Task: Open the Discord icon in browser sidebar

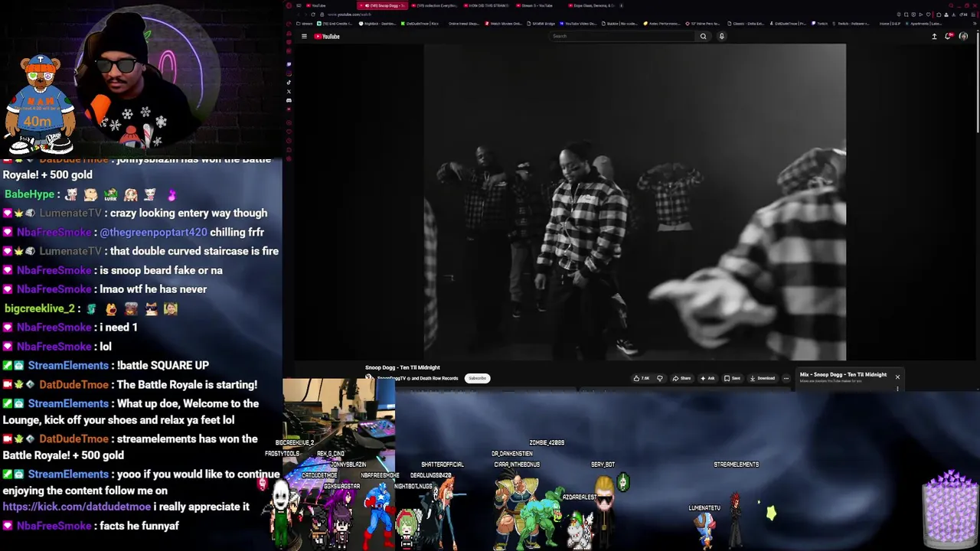Action: pos(289,100)
